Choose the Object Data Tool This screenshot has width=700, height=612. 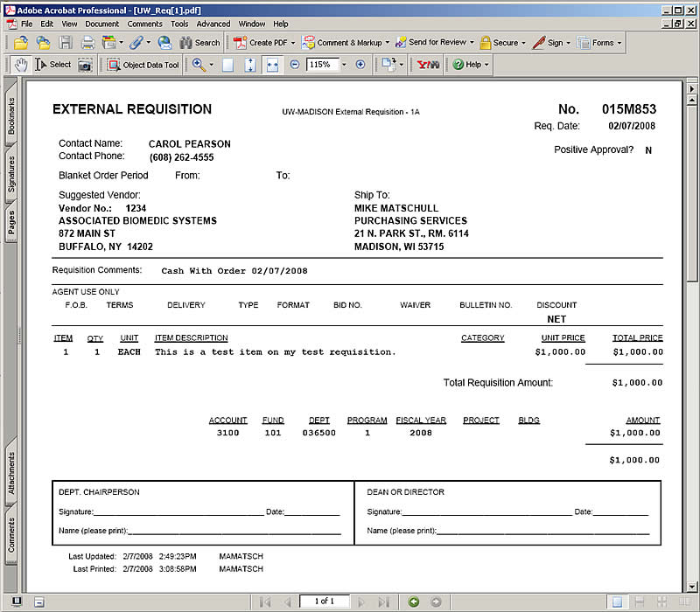tap(143, 65)
